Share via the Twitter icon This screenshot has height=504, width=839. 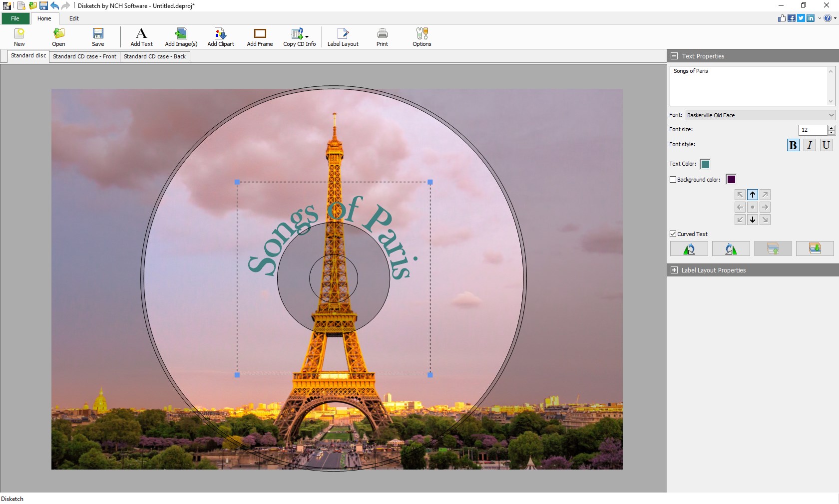[x=801, y=18]
